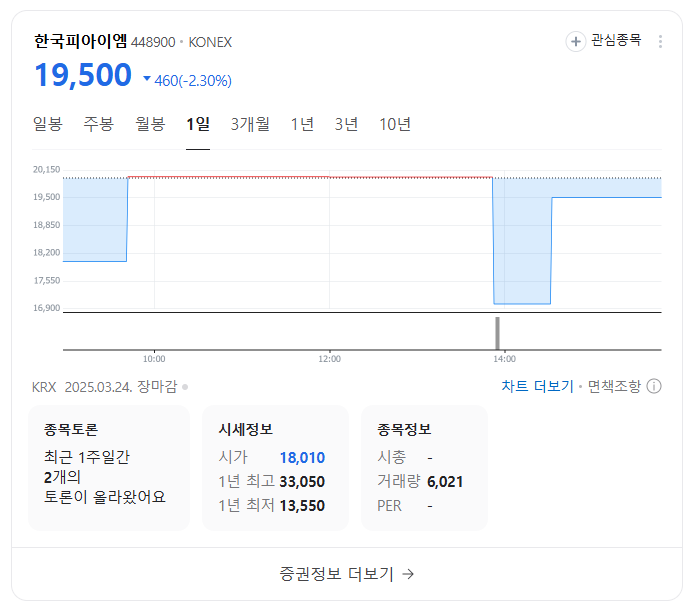Click the down triangle price change indicator
The image size is (689, 608).
point(147,79)
